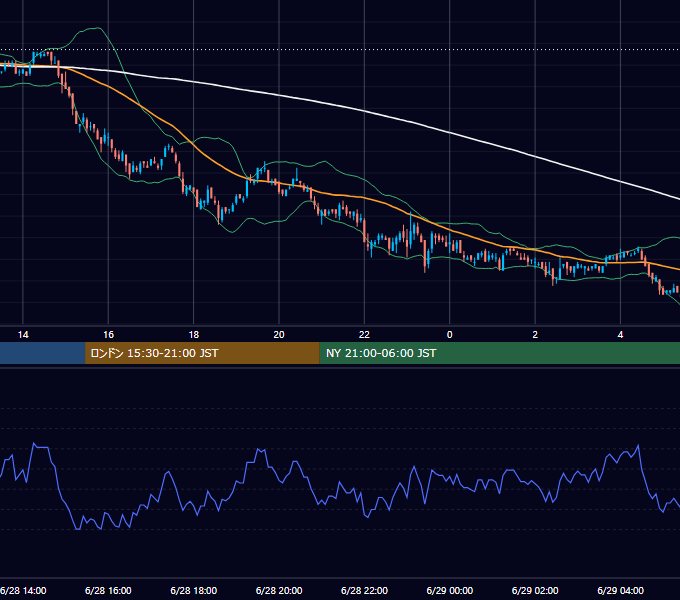
Task: Click the 6/28 20:00 label on indicator axis
Action: click(x=279, y=590)
